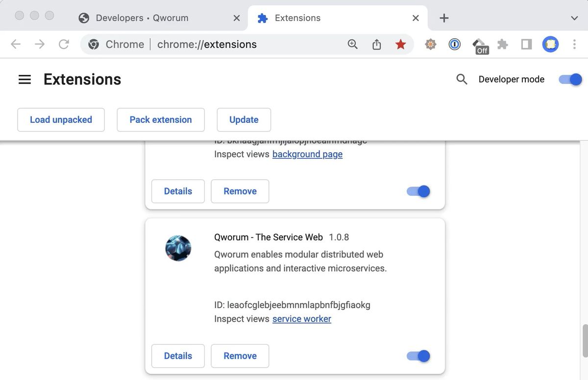Open a new browser tab

coord(444,18)
